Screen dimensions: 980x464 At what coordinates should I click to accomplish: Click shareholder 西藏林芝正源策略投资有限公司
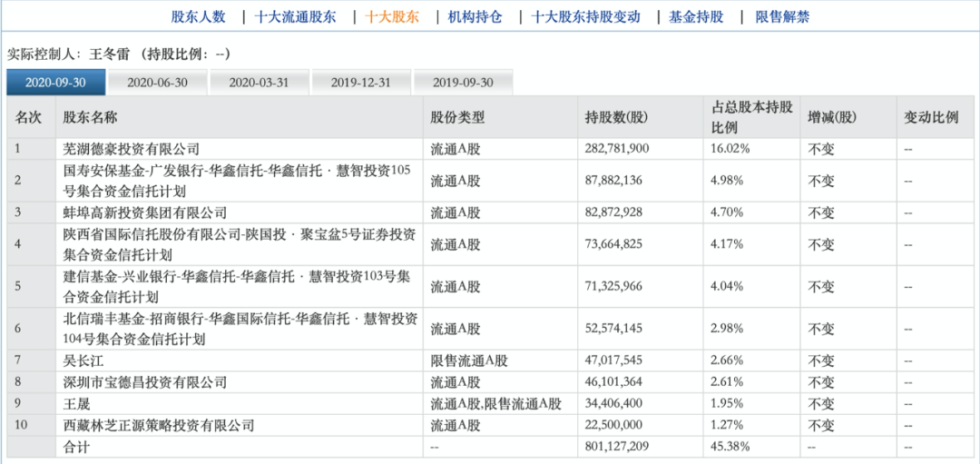tap(158, 425)
